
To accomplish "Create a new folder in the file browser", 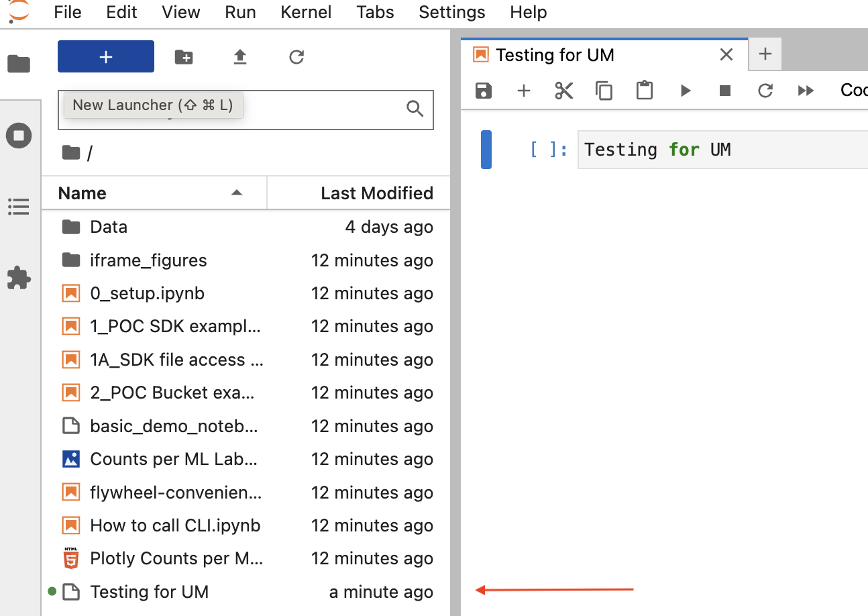I will 184,57.
